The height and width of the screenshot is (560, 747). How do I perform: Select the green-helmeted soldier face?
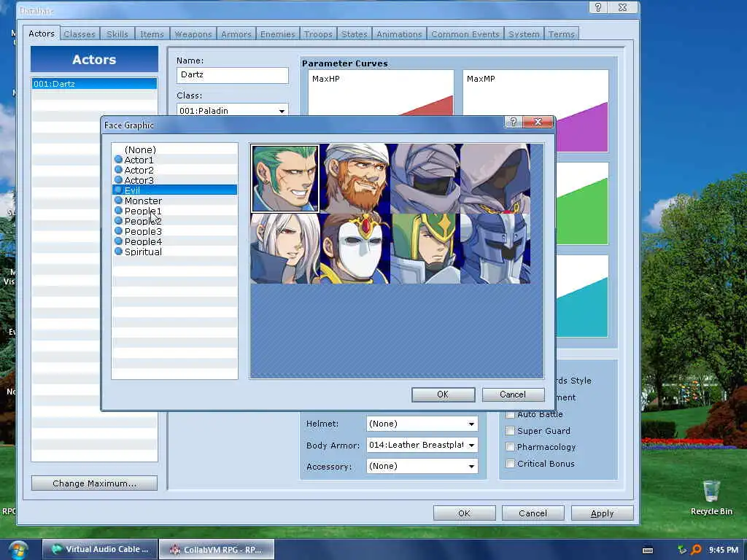click(x=425, y=249)
